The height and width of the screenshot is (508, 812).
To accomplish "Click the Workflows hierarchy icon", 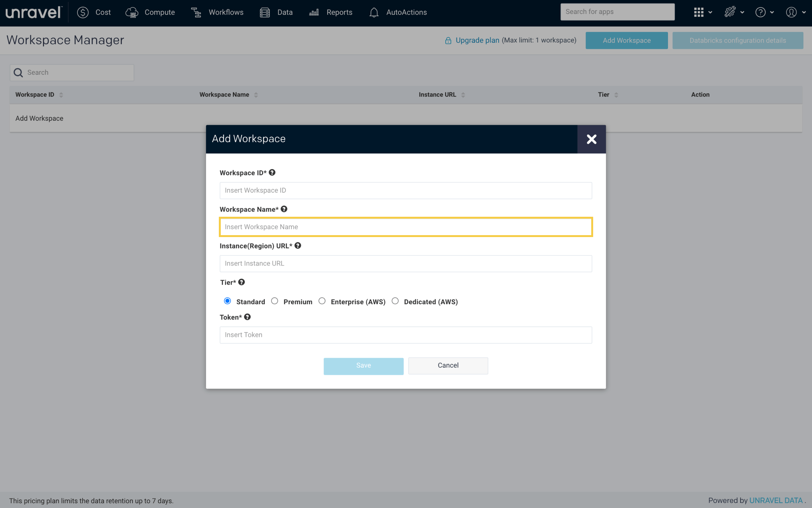I will click(x=196, y=12).
